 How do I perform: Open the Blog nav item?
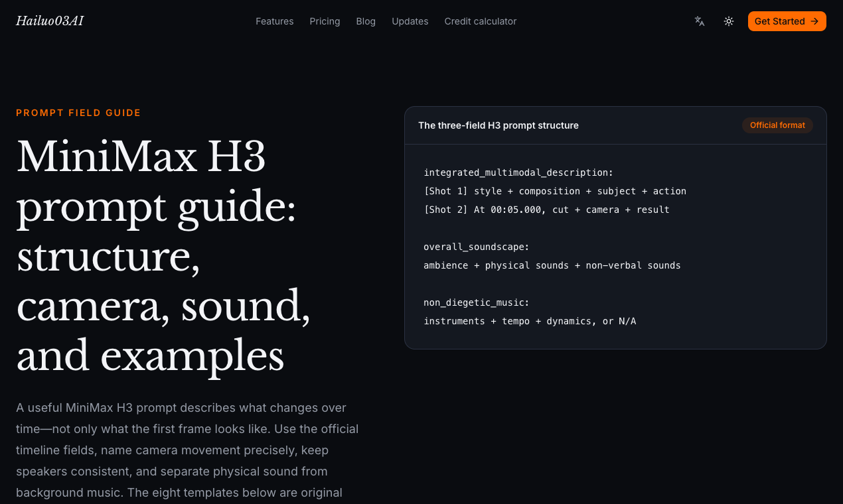pyautogui.click(x=366, y=21)
